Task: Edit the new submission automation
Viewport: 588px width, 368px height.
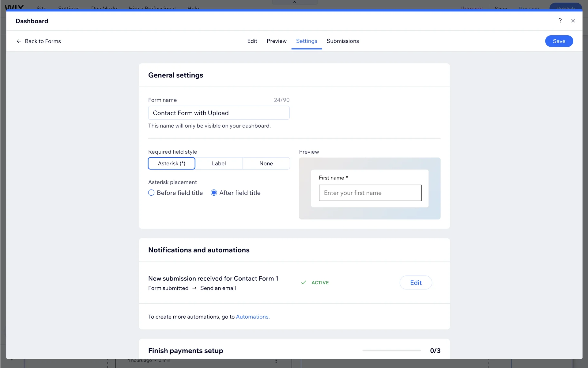Action: tap(416, 283)
